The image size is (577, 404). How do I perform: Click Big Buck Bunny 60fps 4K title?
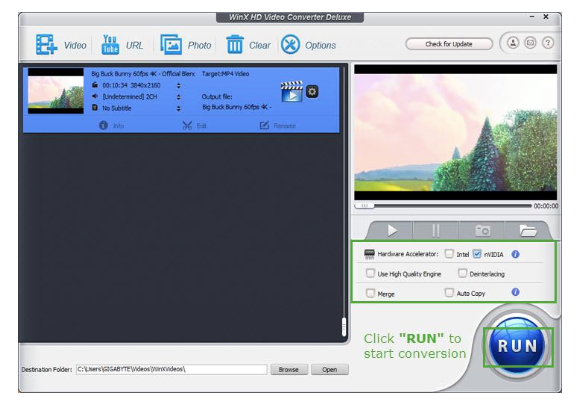143,74
